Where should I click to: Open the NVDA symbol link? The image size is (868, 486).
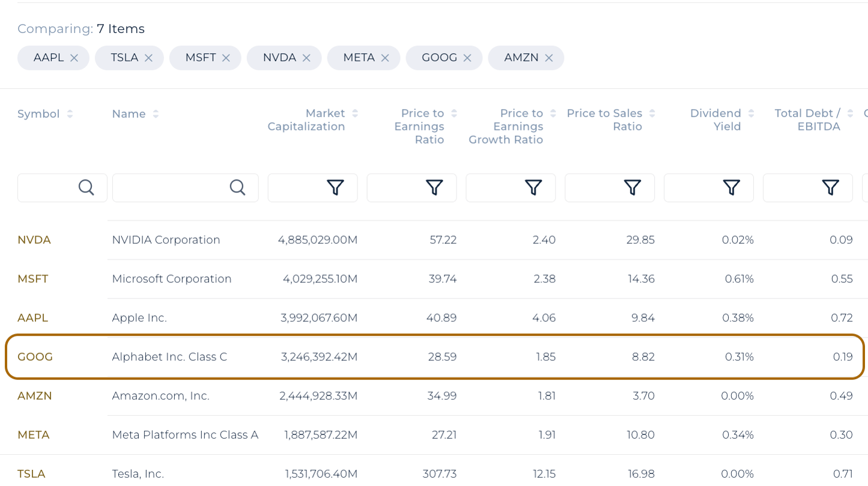click(x=34, y=240)
